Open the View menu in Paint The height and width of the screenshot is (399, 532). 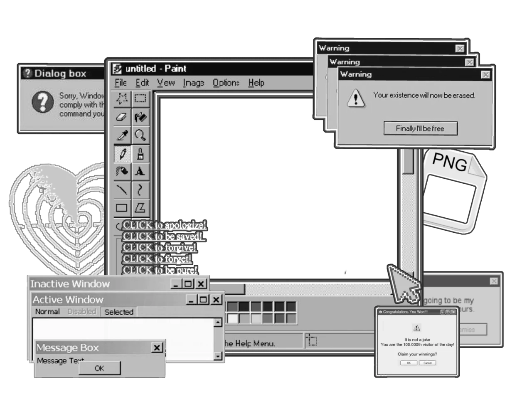[166, 83]
